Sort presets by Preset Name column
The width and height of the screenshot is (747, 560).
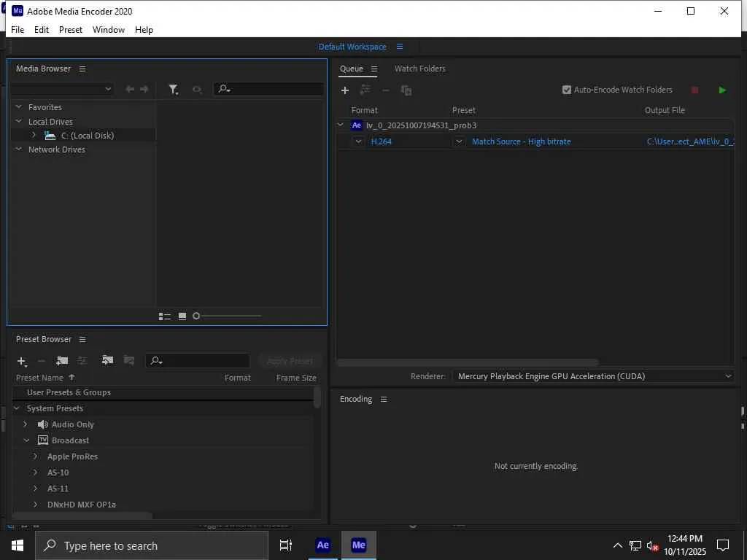39,378
